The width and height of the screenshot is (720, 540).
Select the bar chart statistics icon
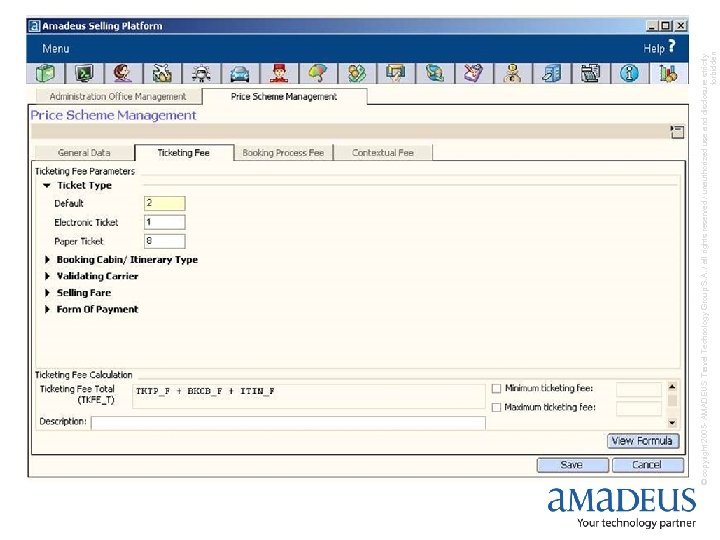coord(668,73)
